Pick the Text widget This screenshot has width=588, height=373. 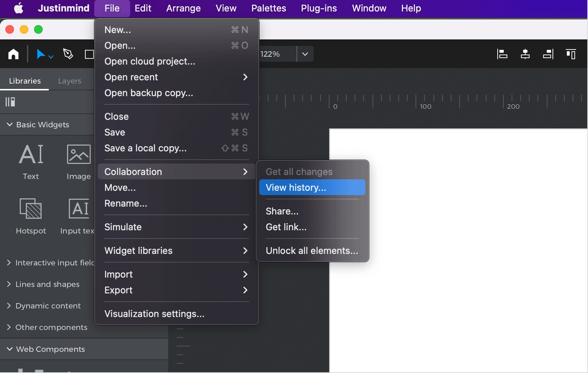point(31,162)
